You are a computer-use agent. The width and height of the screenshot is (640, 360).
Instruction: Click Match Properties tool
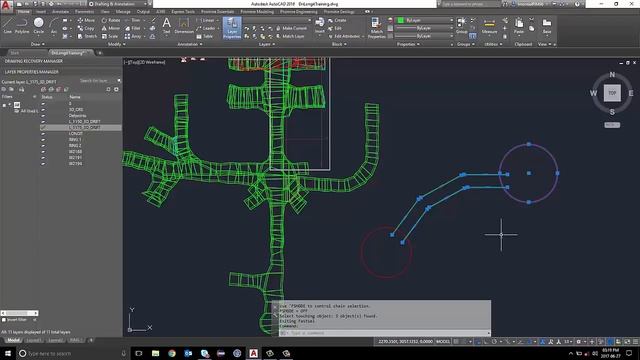click(376, 28)
